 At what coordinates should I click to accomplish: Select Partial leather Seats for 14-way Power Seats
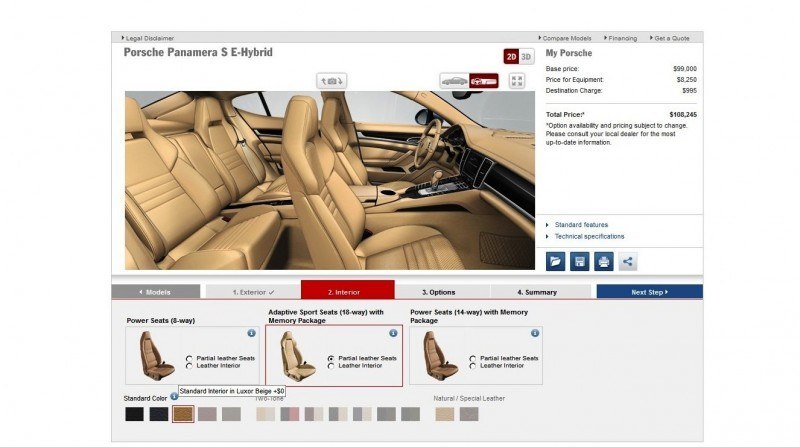pyautogui.click(x=473, y=359)
